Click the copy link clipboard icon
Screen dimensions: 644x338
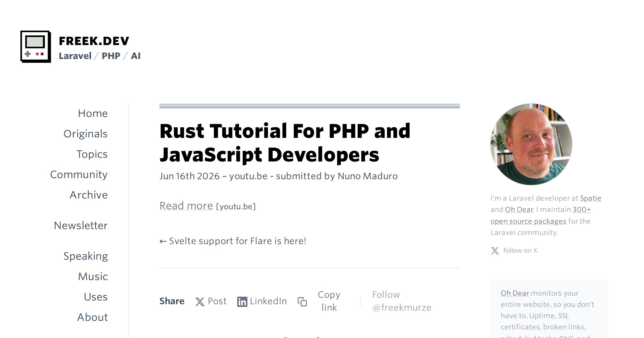(302, 302)
